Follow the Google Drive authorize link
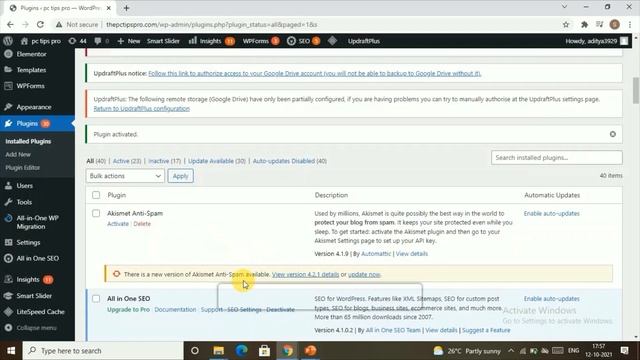 (315, 73)
